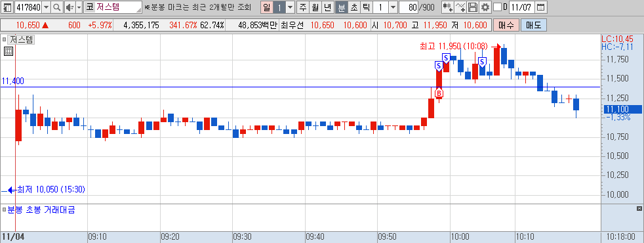Toggle the small square beside 저스템 chart label
Screen dimensions: 644x243
(x=4, y=40)
